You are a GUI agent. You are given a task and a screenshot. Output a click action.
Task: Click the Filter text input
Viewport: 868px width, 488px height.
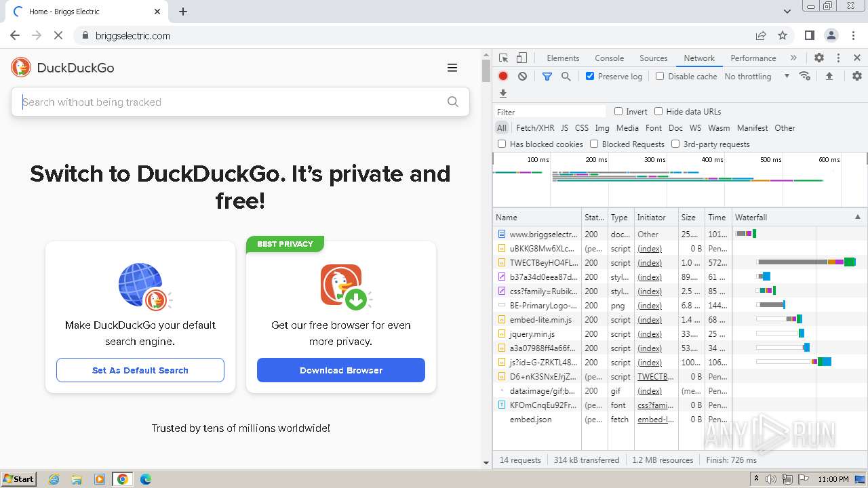[x=550, y=112]
